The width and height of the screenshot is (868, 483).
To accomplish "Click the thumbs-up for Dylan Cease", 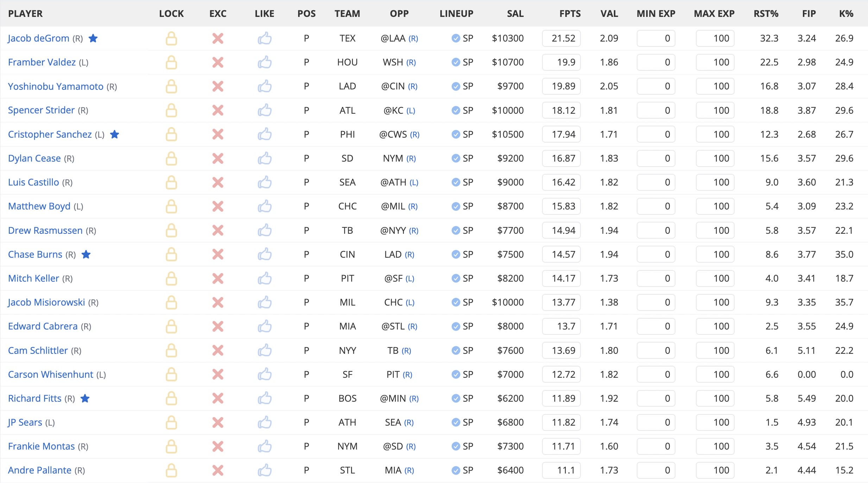I will [x=264, y=158].
